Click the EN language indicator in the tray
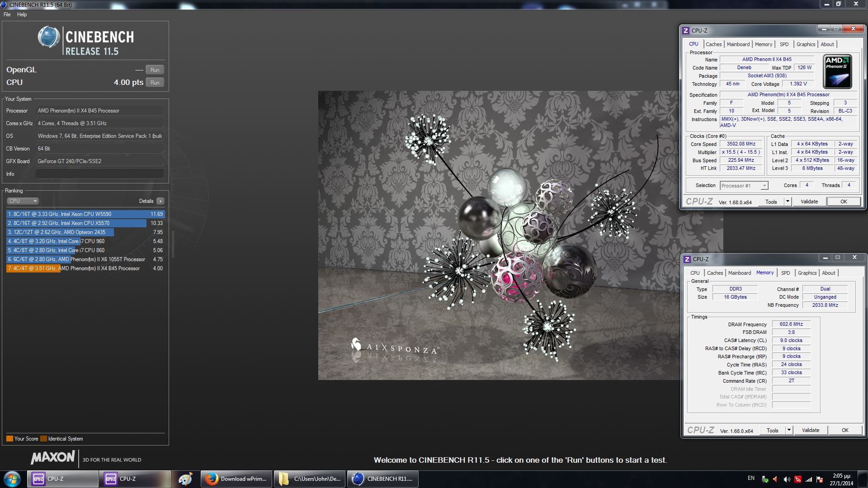Screen dimensions: 868x488 [x=751, y=478]
